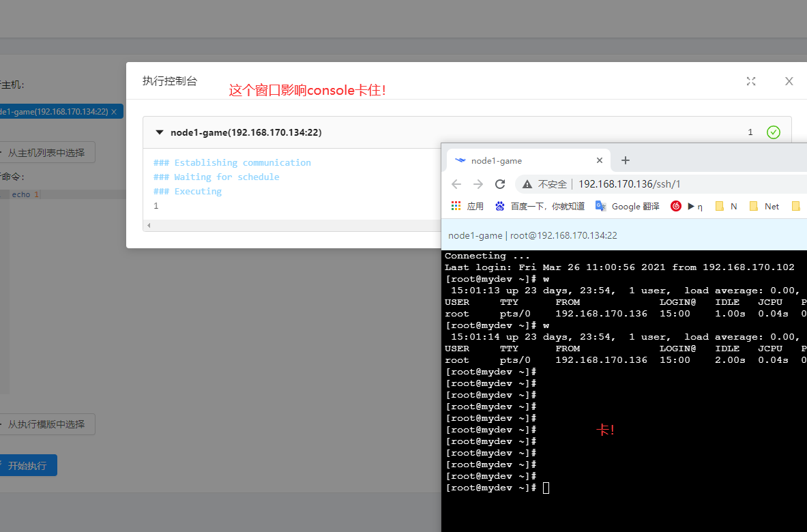Select the node1-game browser tab
This screenshot has height=532, width=807.
point(529,160)
